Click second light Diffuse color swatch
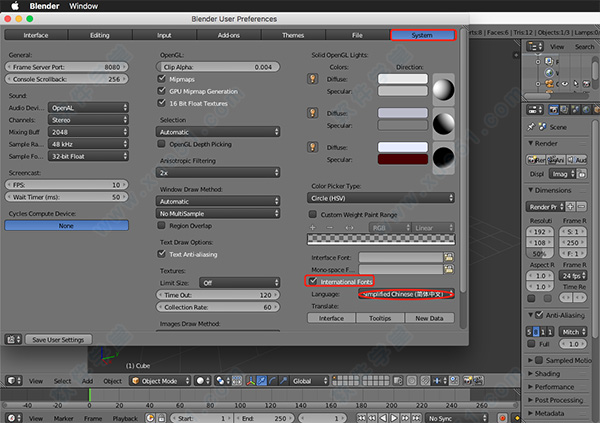 click(x=403, y=113)
